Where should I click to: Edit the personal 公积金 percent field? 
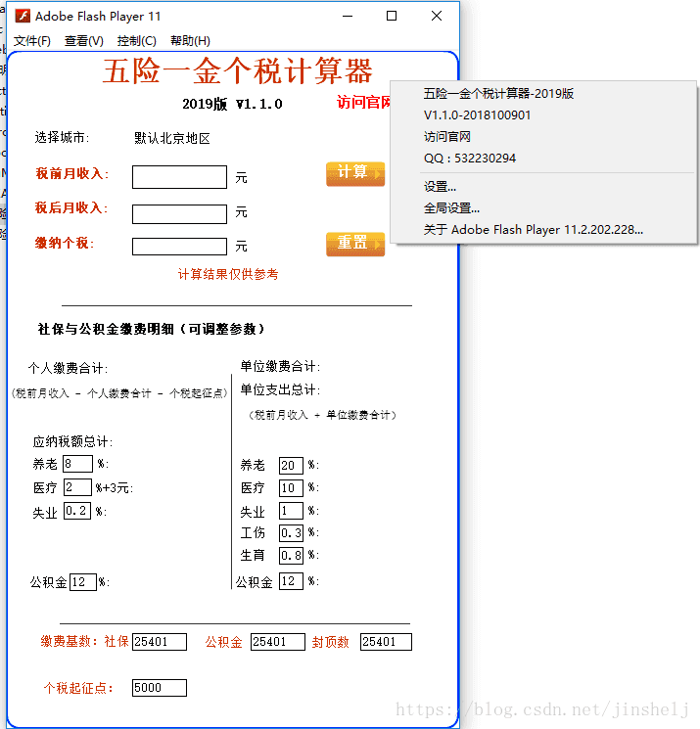pos(83,582)
